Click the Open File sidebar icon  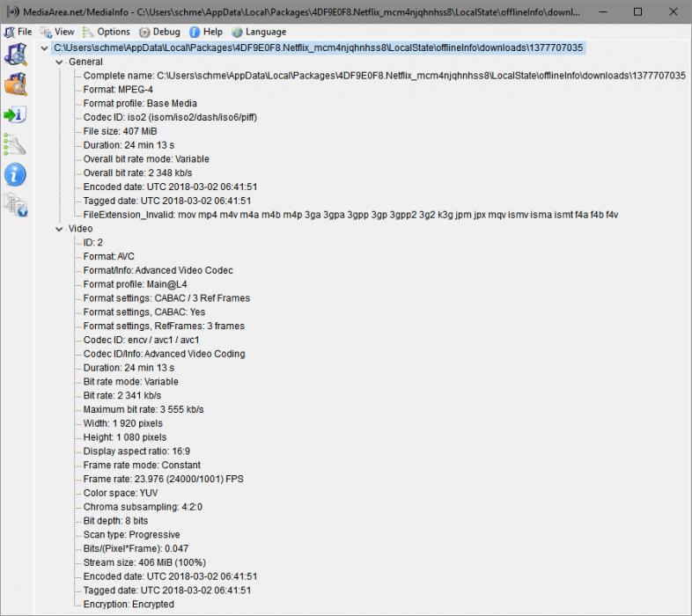coord(16,55)
